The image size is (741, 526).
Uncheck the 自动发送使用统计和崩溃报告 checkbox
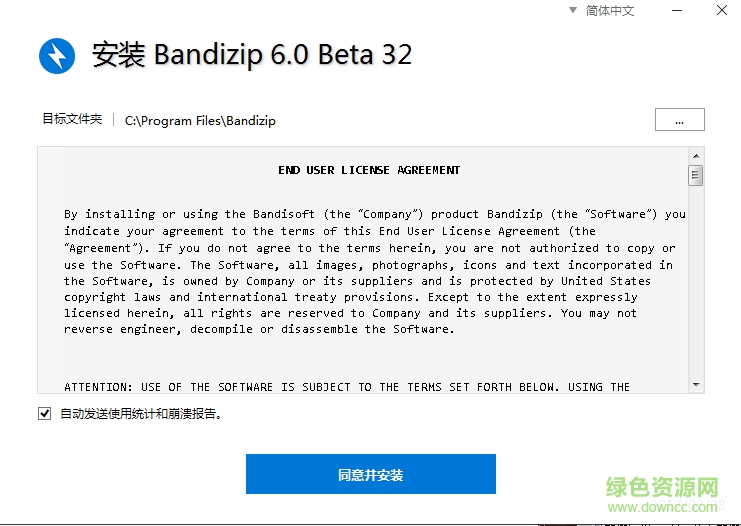[x=44, y=413]
